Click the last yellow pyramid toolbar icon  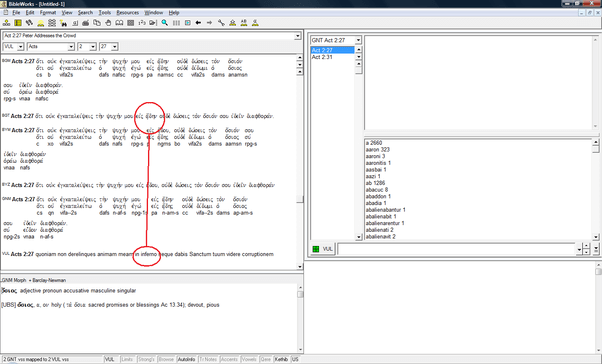tap(255, 23)
